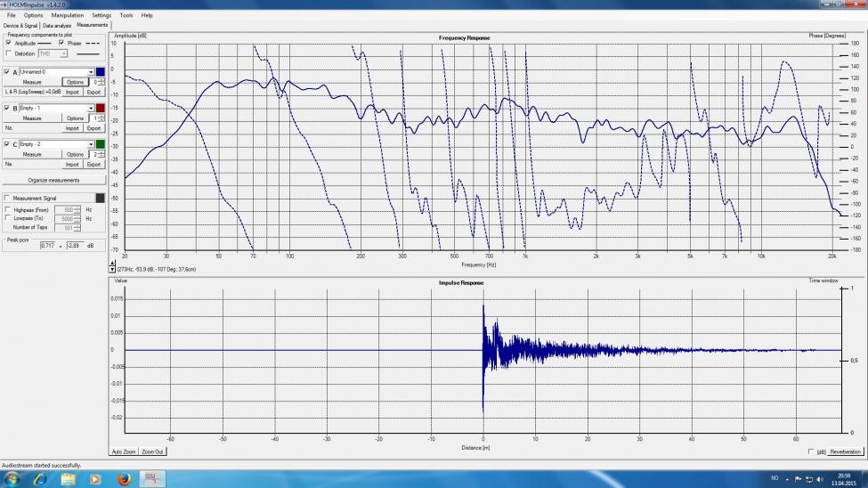Adjust the Lowpass 5000 Hz spinner
868x488 pixels.
click(77, 219)
